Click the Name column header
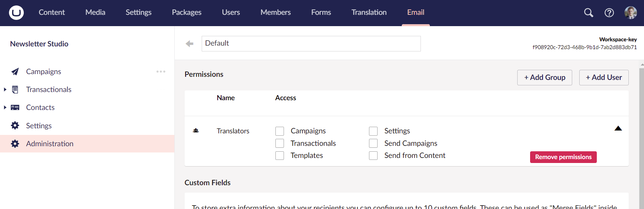 click(225, 98)
